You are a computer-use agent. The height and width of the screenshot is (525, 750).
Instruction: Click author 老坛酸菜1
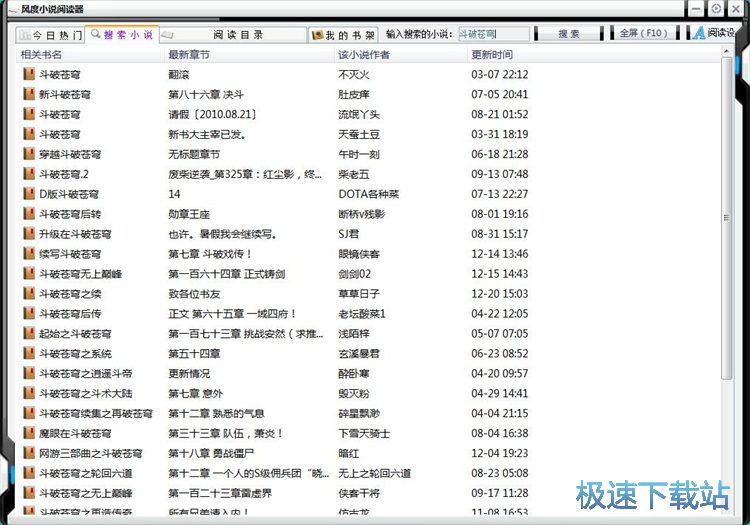point(362,314)
